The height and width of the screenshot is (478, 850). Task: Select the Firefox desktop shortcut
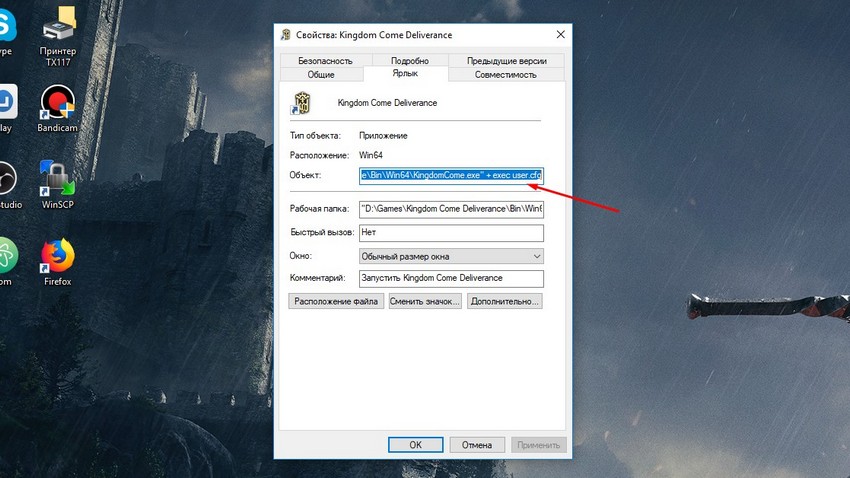point(57,262)
